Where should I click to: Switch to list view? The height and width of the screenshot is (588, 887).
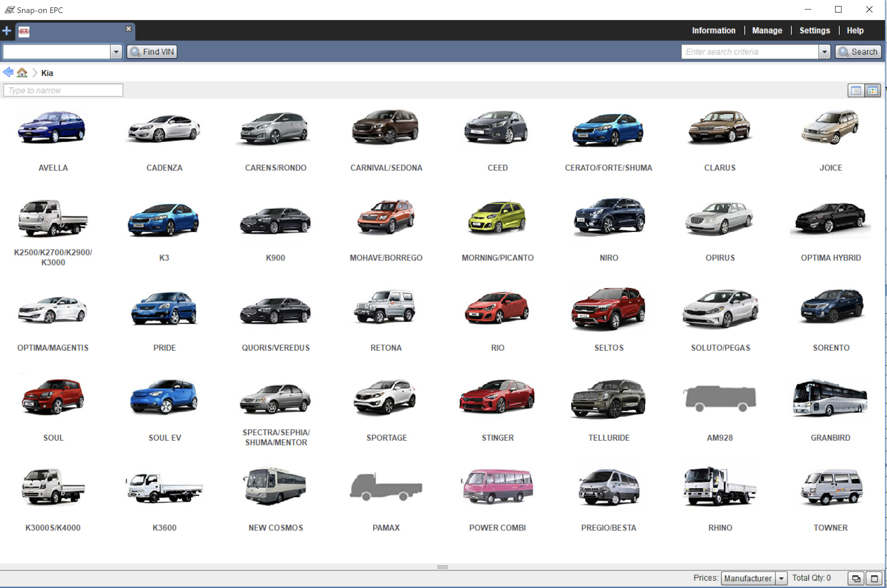856,91
